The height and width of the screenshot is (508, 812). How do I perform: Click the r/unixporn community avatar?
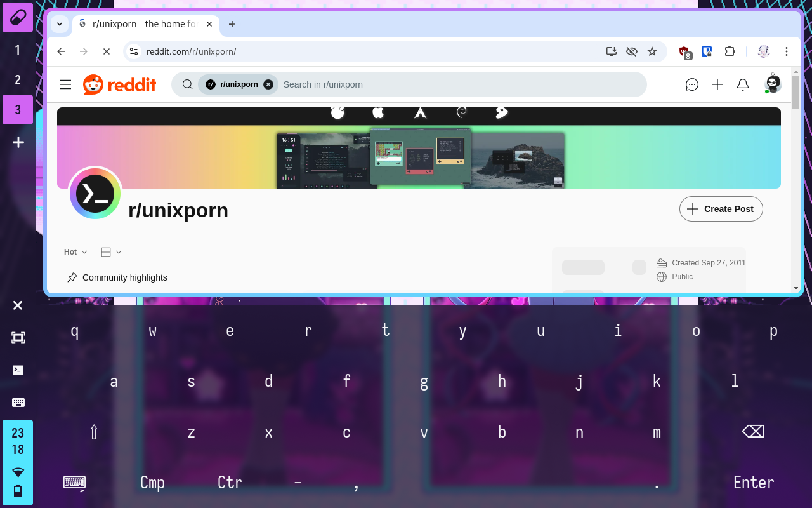tap(95, 194)
